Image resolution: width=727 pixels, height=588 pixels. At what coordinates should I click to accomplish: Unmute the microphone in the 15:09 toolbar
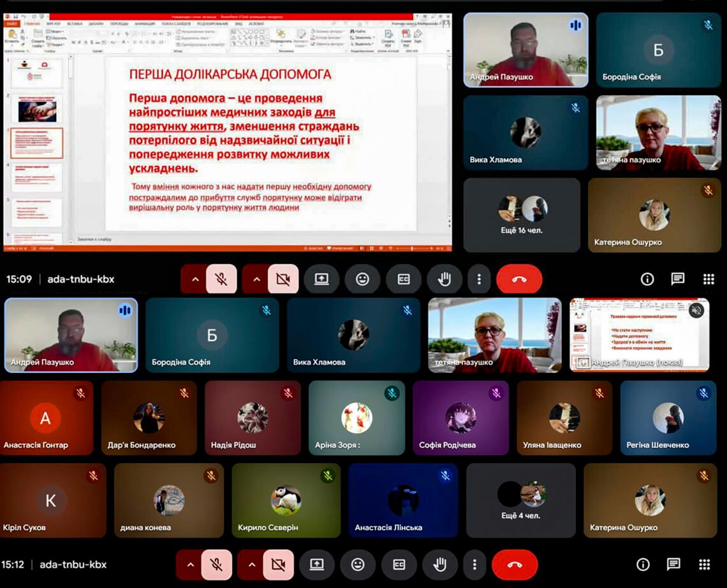coord(221,279)
